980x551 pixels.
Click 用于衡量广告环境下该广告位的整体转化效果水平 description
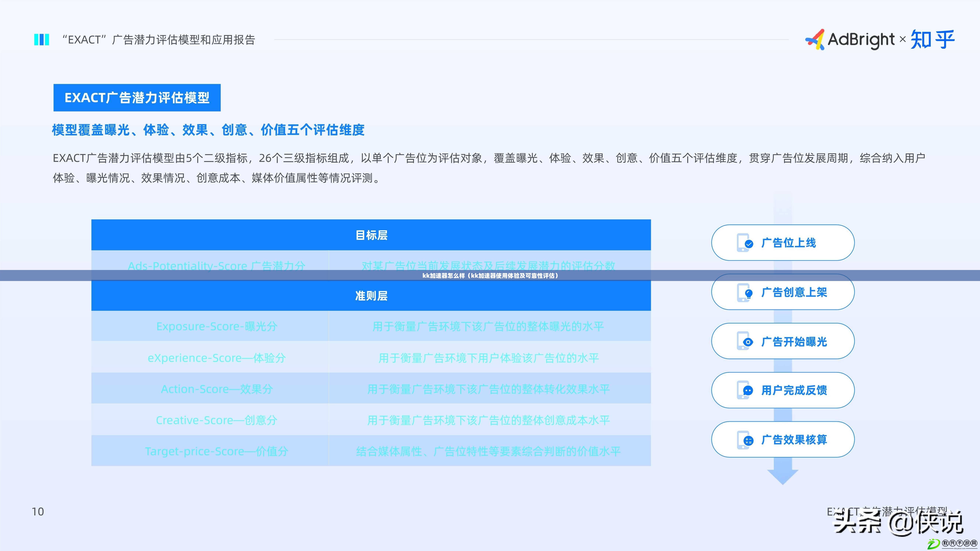click(488, 389)
